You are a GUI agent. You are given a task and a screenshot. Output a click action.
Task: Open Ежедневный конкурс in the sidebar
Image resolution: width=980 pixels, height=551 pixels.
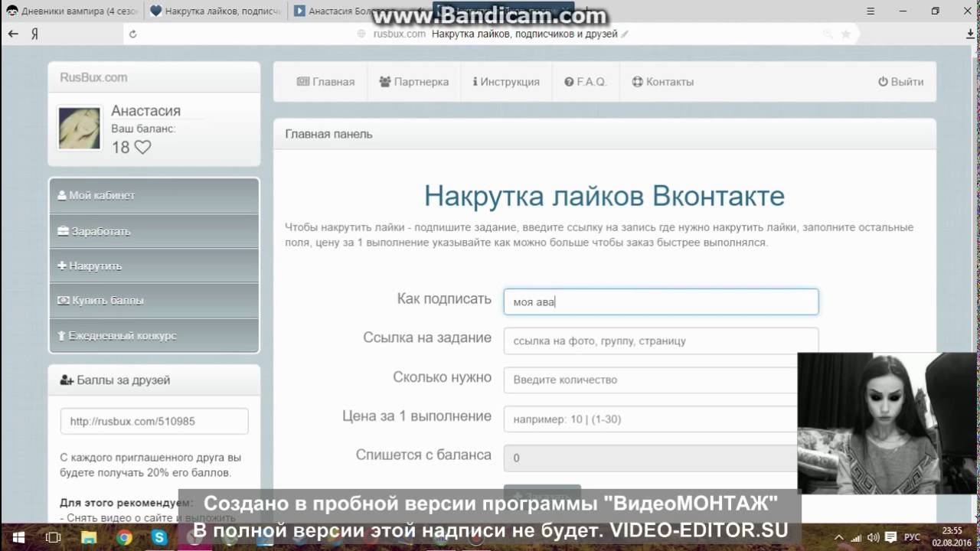tap(154, 335)
